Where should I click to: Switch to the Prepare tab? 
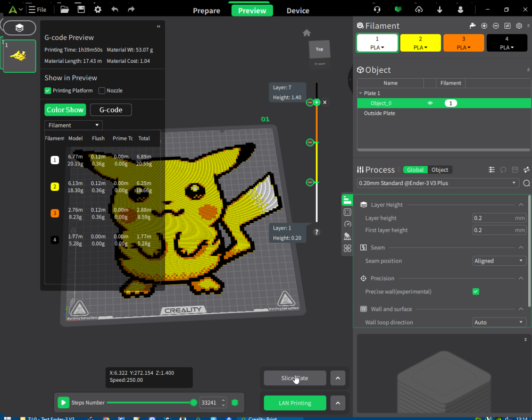click(206, 11)
